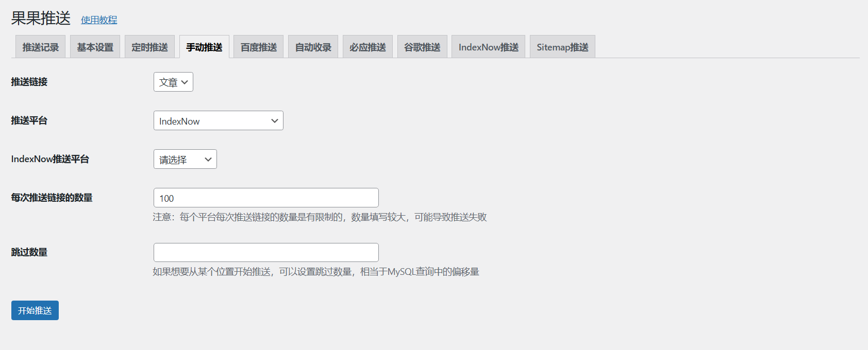Click the 每次推送链接的数量 label

52,198
